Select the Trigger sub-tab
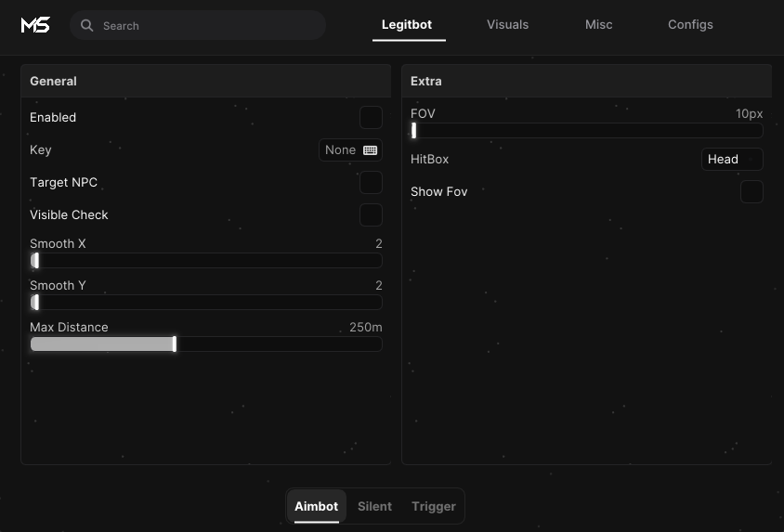 434,506
